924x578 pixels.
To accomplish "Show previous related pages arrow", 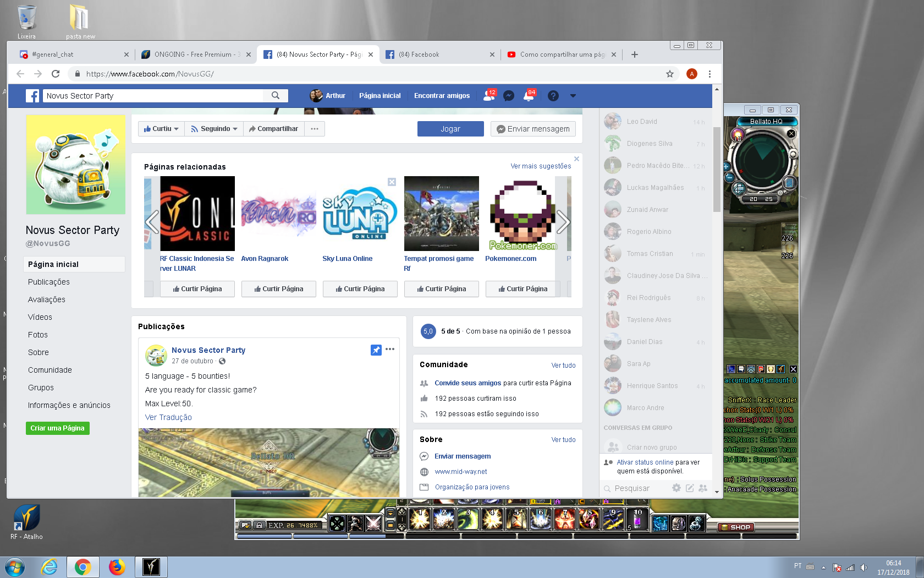I will click(x=152, y=222).
